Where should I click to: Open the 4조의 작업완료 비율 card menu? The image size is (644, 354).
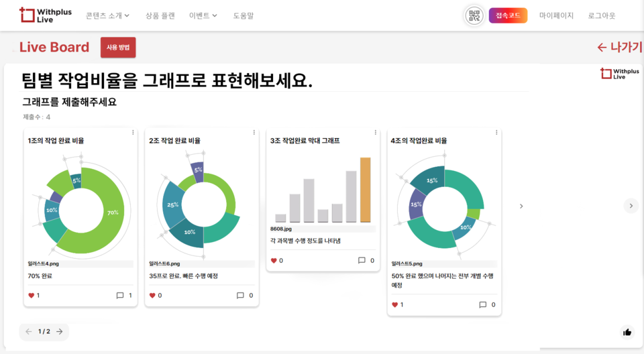[496, 132]
